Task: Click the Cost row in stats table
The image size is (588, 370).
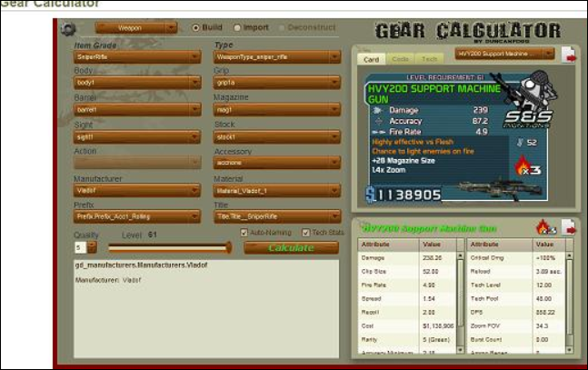Action: point(407,326)
